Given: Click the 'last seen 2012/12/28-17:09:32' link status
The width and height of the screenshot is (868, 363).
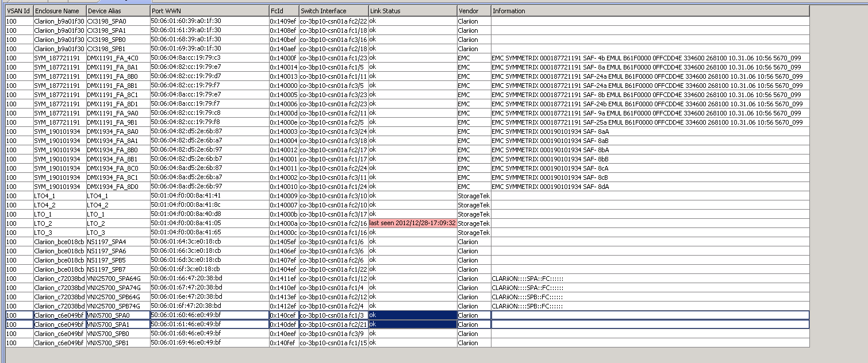Looking at the screenshot, I should (x=413, y=223).
